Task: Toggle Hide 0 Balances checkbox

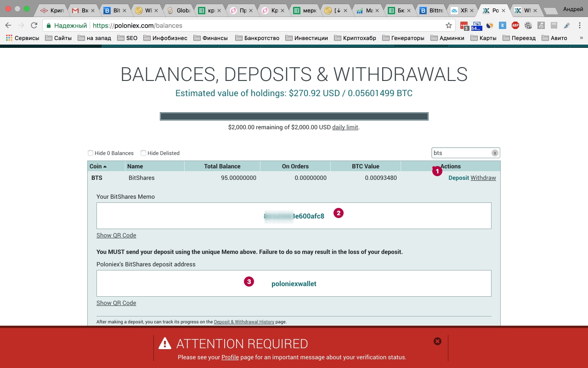Action: click(90, 153)
